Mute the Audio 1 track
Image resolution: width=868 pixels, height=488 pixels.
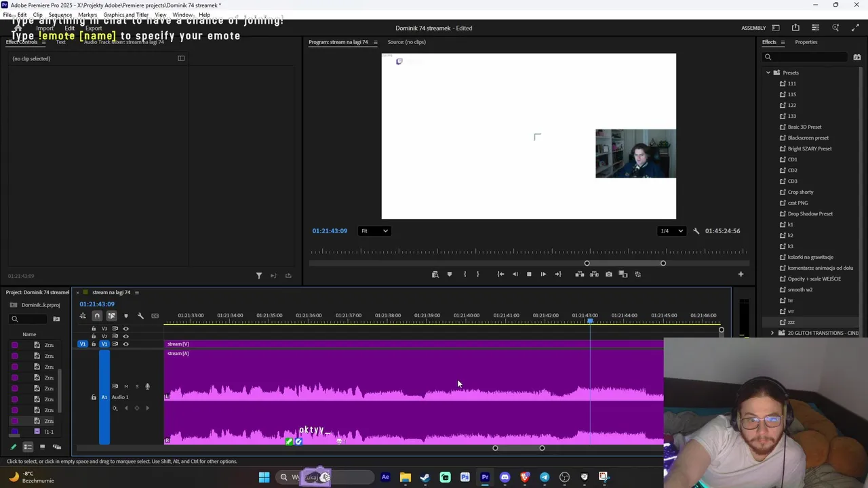[125, 386]
